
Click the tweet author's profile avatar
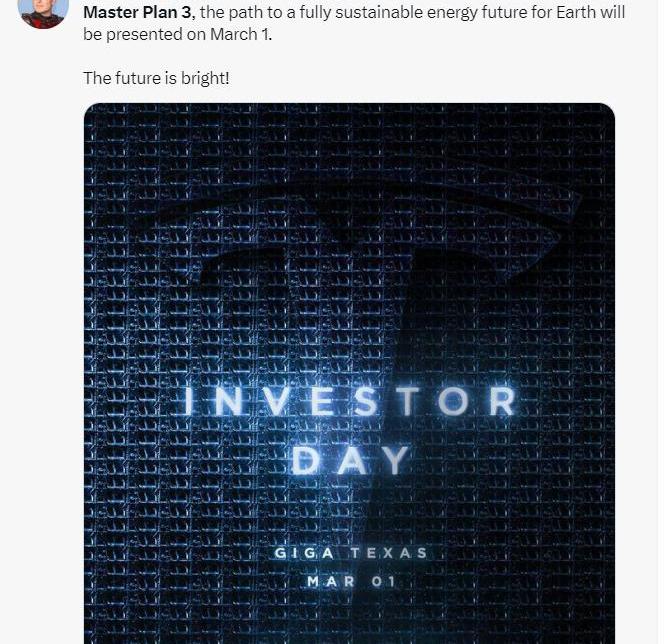point(43,10)
